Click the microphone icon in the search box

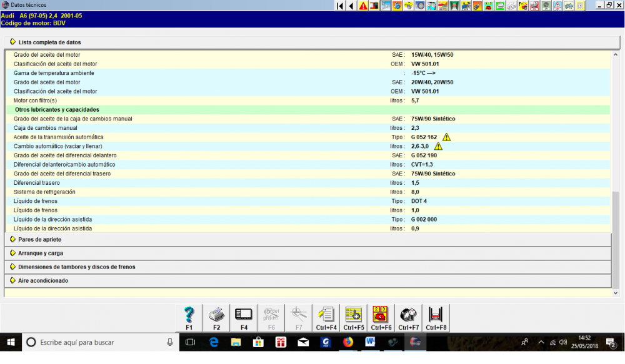170,342
